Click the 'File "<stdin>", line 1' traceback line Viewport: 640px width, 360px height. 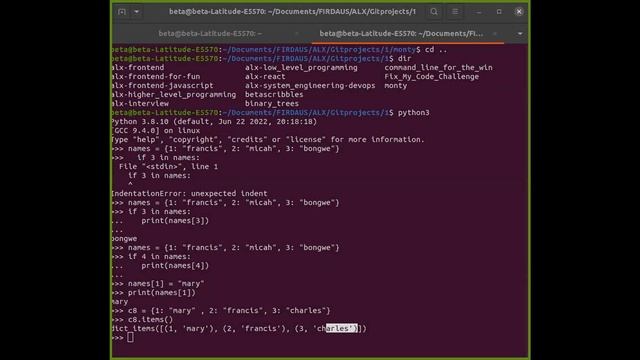169,167
